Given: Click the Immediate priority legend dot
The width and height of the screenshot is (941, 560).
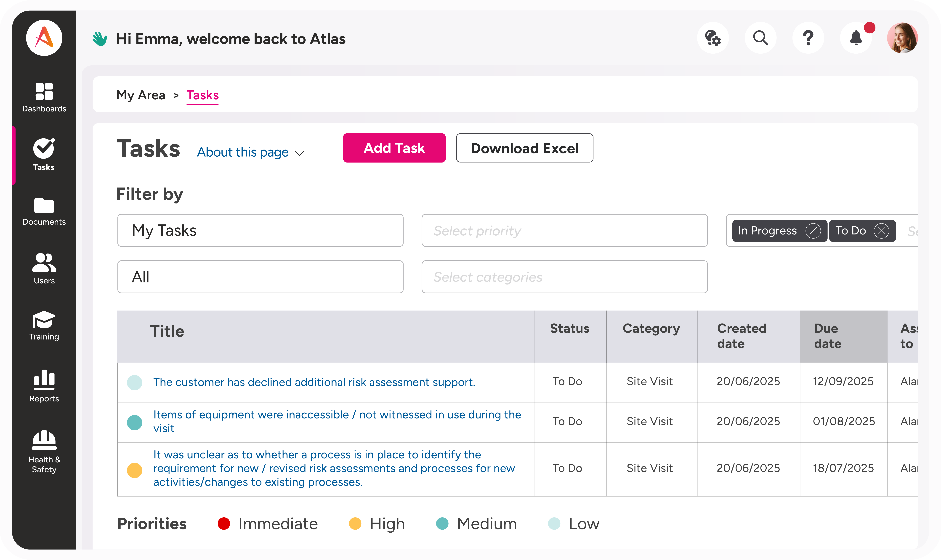Looking at the screenshot, I should 224,523.
